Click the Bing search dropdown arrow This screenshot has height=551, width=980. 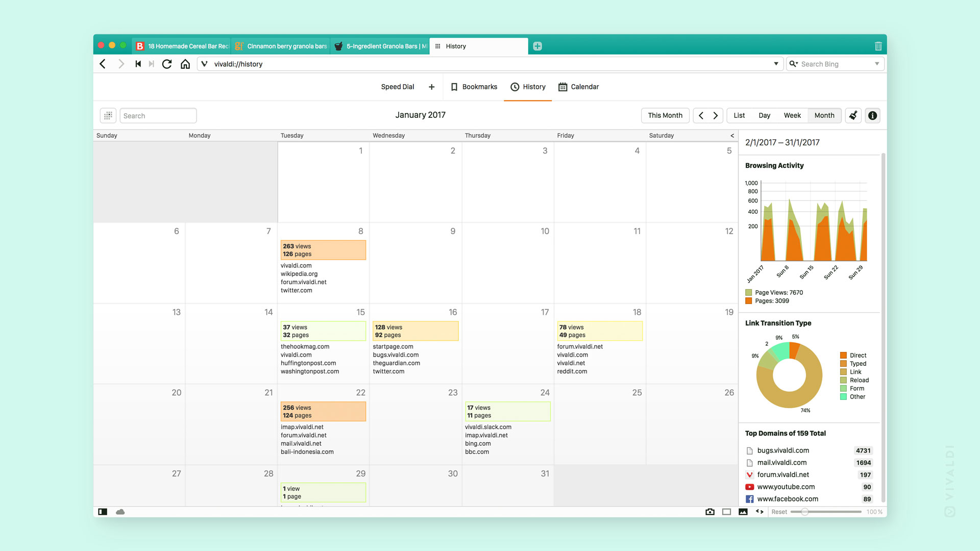point(878,63)
